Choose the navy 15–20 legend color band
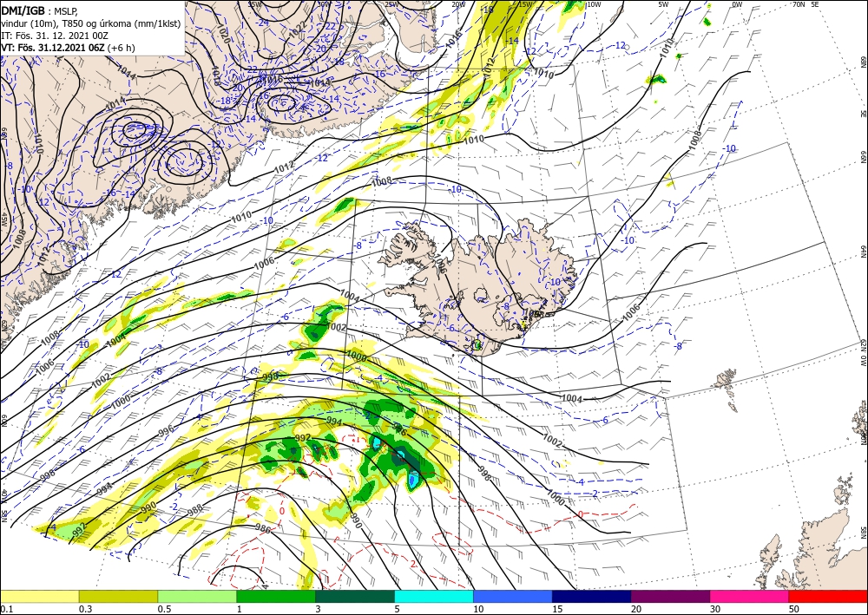The height and width of the screenshot is (615, 868). pyautogui.click(x=592, y=596)
